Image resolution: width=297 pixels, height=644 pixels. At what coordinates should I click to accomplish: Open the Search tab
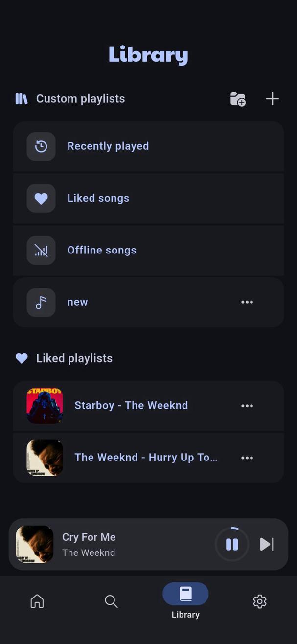[111, 601]
